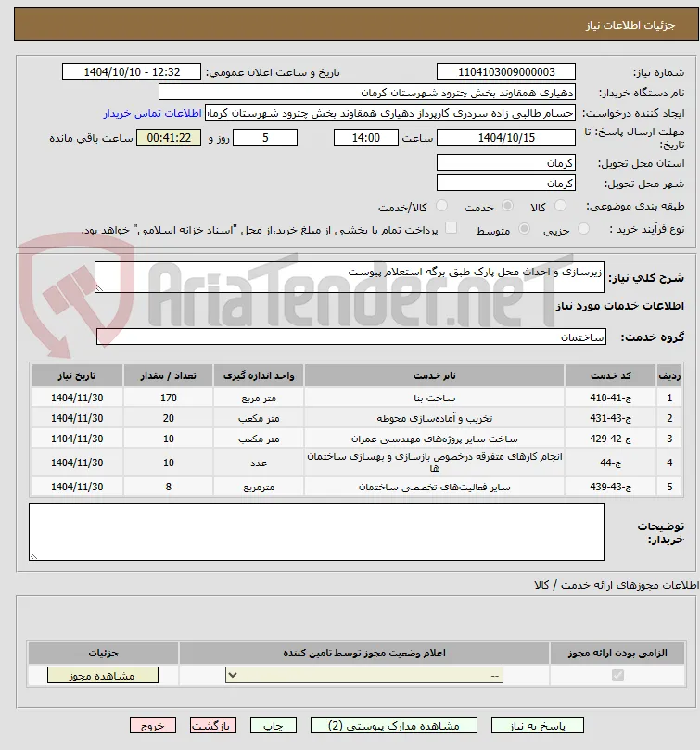Click the جزئیات اطلاعات نیاز page title
The image size is (700, 750).
point(630,25)
